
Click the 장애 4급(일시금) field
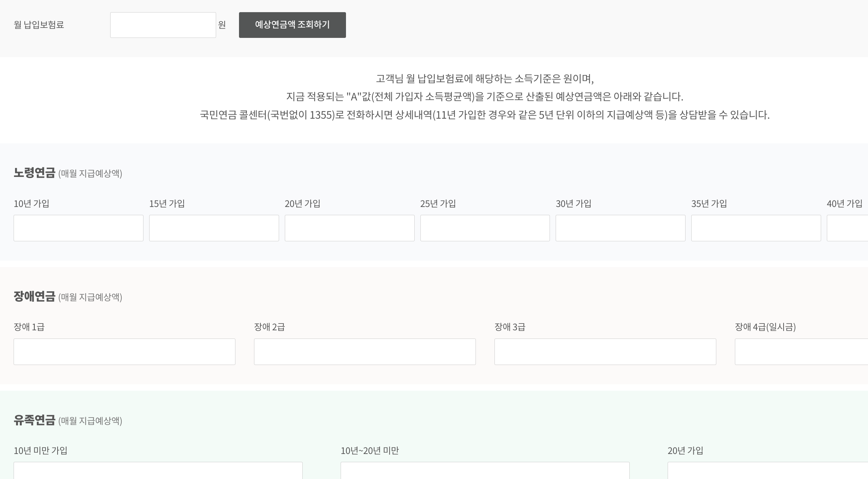tap(801, 352)
